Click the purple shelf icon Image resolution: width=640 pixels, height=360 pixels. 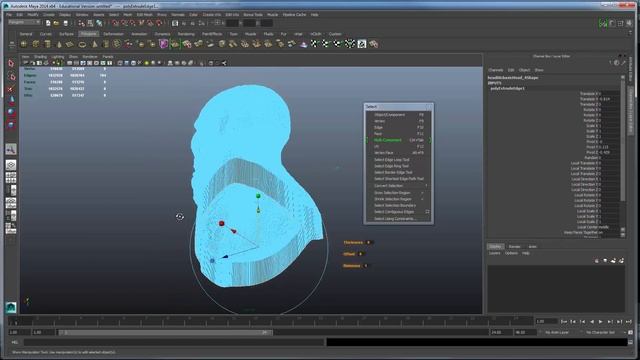click(x=163, y=44)
